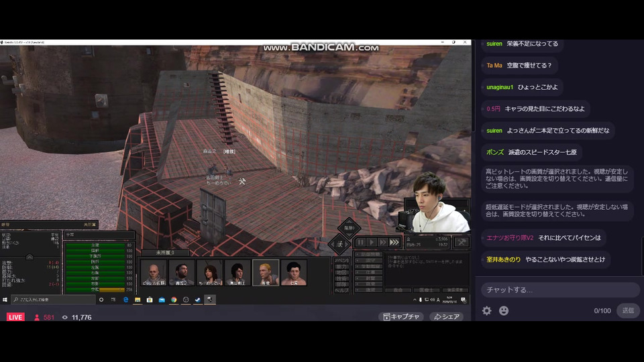644x362 pixels.
Task: Select the bald character portrait
Action: click(154, 273)
